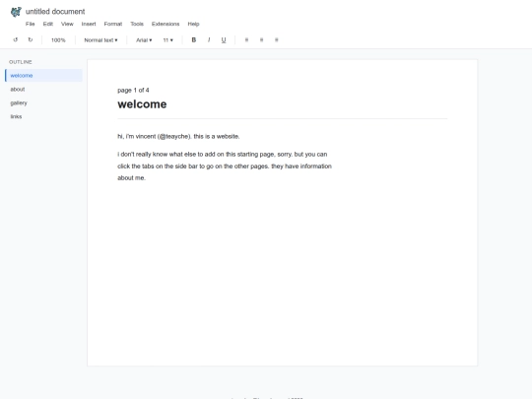Viewport: 532px width, 399px height.
Task: Open the 100% zoom control
Action: (58, 40)
